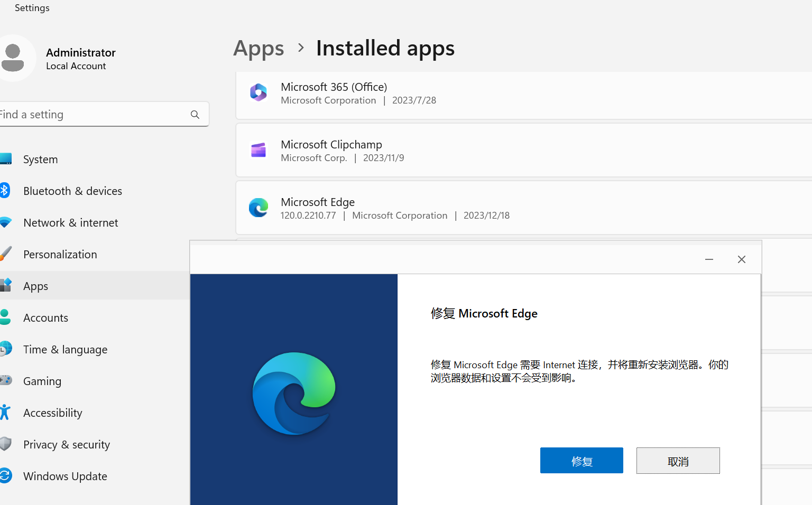Click the Windows Update sync icon

tap(5, 475)
